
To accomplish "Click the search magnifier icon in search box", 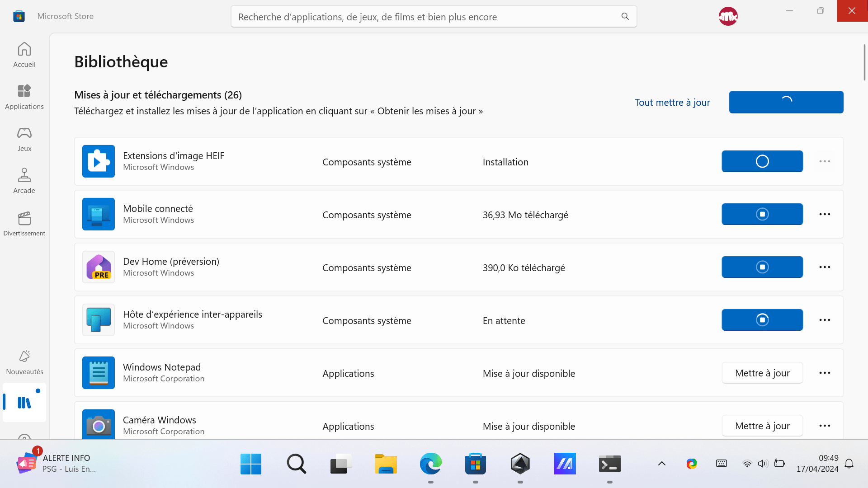I will (625, 17).
